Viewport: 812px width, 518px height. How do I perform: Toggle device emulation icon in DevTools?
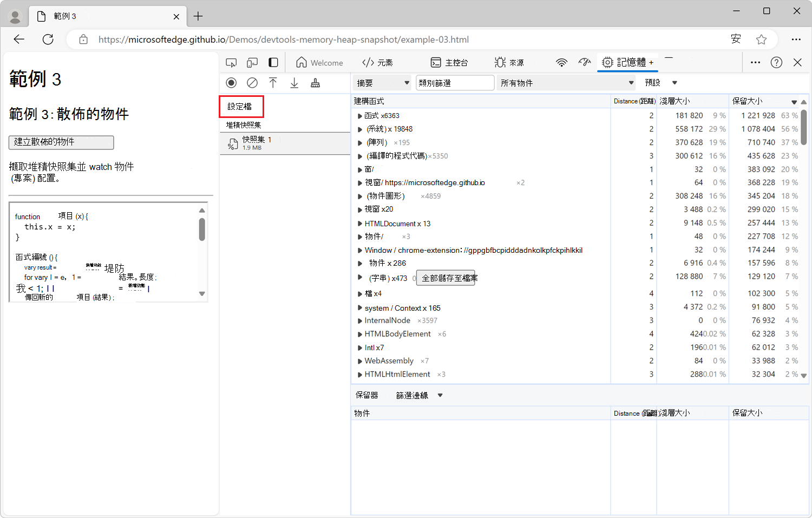click(x=252, y=63)
